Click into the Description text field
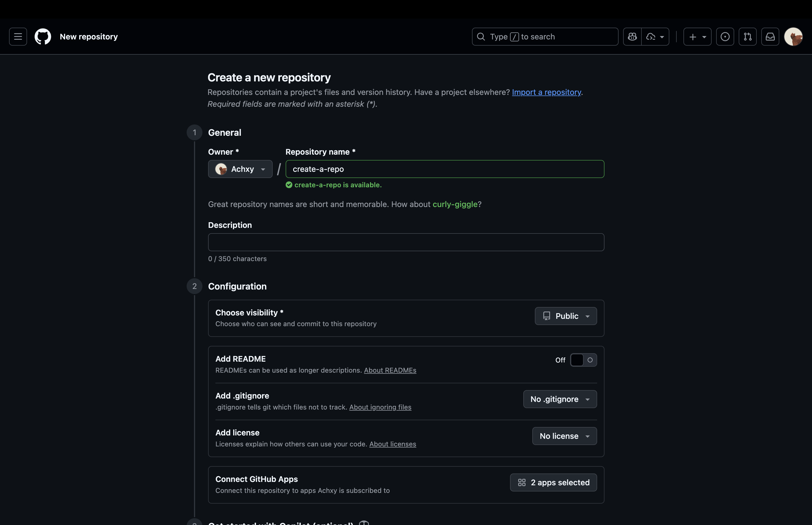This screenshot has height=525, width=812. [x=406, y=243]
